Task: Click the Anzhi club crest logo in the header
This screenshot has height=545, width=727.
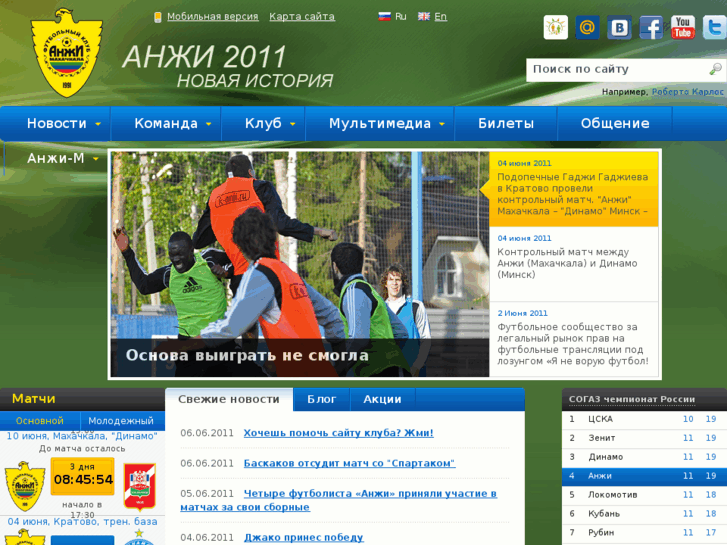Action: click(66, 53)
